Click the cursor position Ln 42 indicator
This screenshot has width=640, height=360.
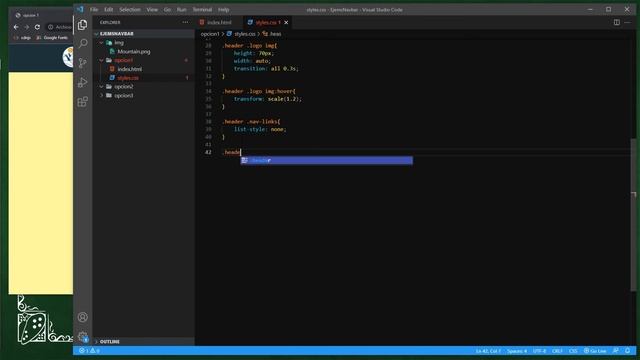pyautogui.click(x=488, y=351)
